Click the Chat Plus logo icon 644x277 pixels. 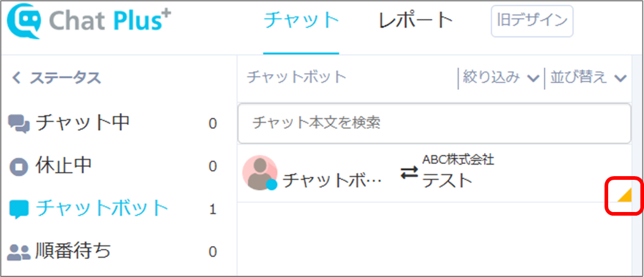(25, 22)
